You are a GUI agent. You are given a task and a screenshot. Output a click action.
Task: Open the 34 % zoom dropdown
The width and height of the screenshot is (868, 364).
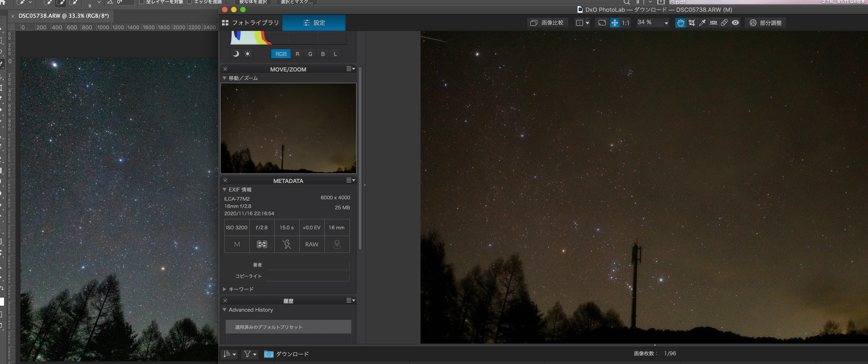[666, 23]
